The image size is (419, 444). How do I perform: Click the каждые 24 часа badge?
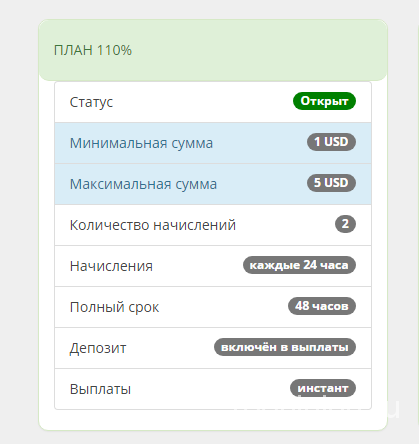299,265
